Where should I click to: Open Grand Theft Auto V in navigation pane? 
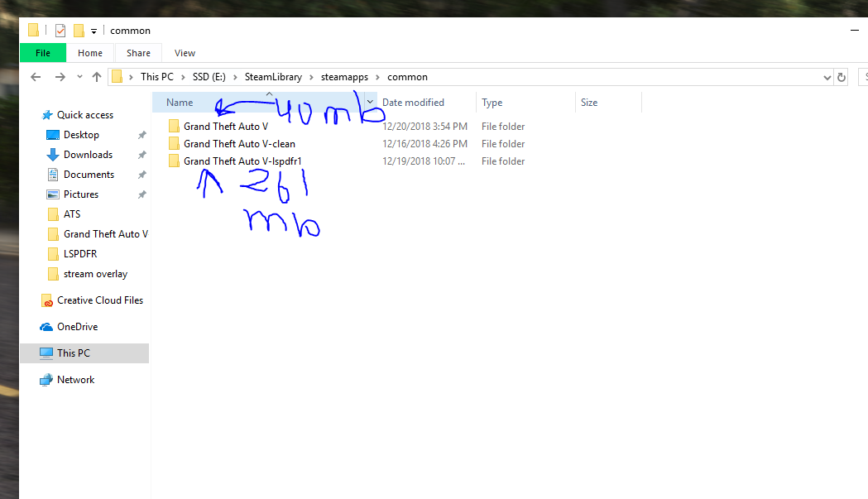[105, 234]
